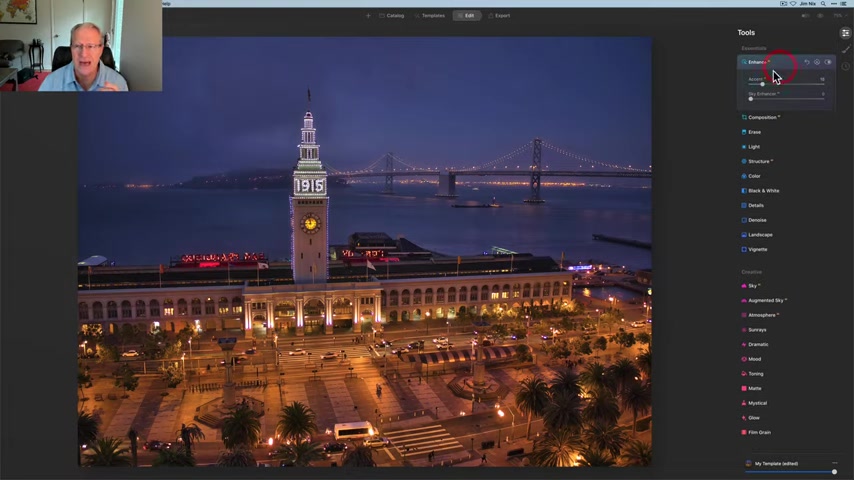Reset the Enhance tool with undo arrow
Screen dimensions: 854x480
tap(807, 62)
